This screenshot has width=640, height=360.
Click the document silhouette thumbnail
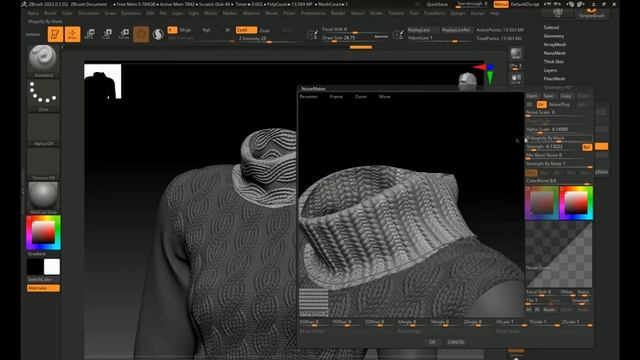pos(102,81)
